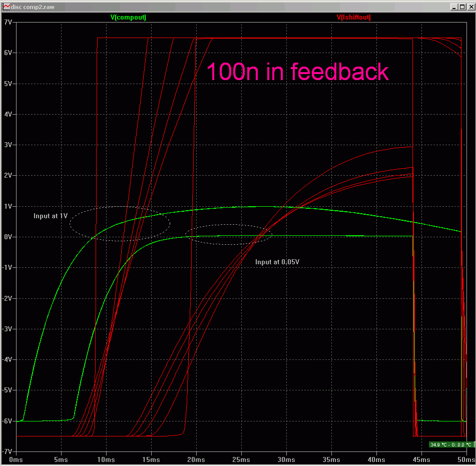Click the 'Input at 1V' annotation
The width and height of the screenshot is (476, 466).
tap(51, 216)
